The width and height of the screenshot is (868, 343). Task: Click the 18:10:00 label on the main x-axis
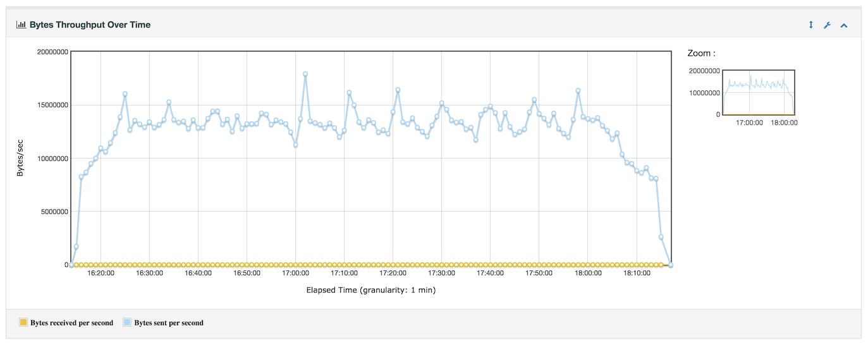click(637, 274)
